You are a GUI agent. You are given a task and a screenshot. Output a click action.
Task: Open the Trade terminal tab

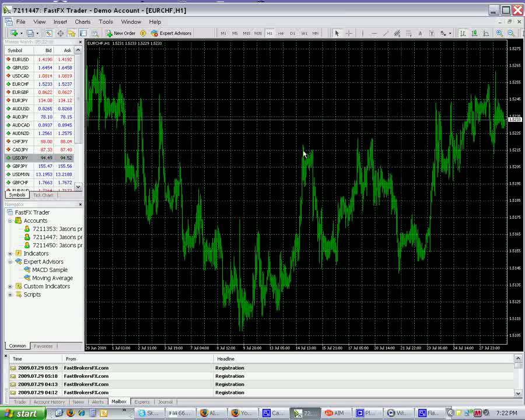point(20,401)
